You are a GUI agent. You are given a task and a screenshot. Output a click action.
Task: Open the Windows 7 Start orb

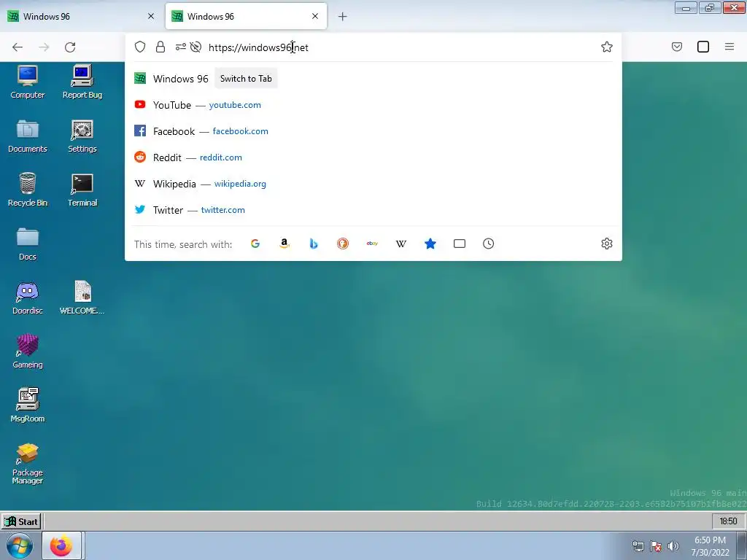coord(20,545)
